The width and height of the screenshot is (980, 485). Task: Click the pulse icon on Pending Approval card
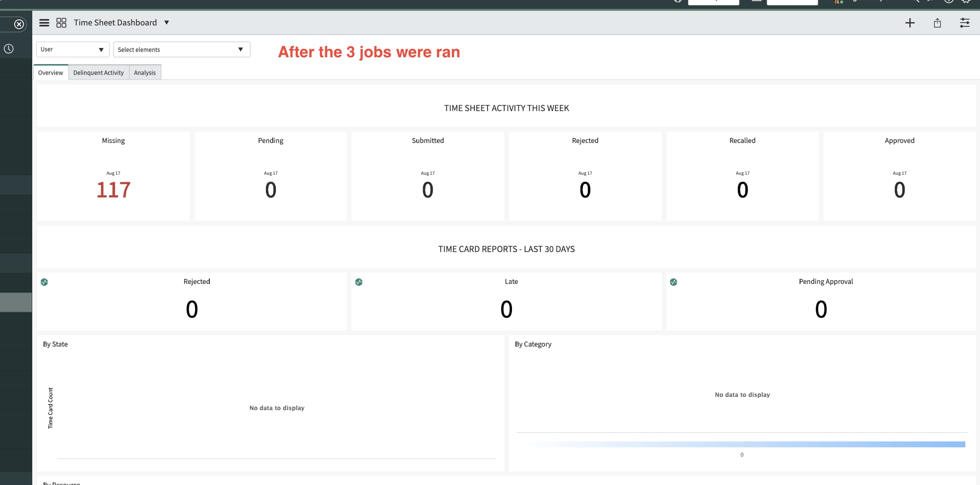(674, 282)
